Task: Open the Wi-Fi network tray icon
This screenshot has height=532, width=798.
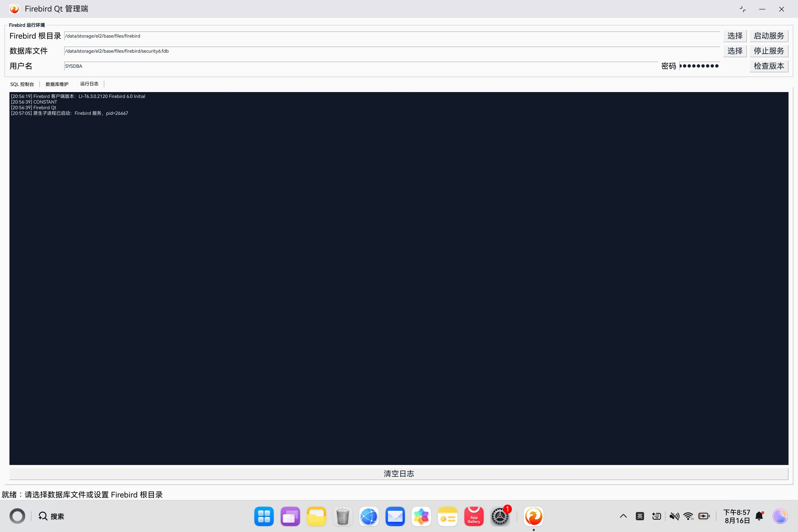Action: (689, 516)
